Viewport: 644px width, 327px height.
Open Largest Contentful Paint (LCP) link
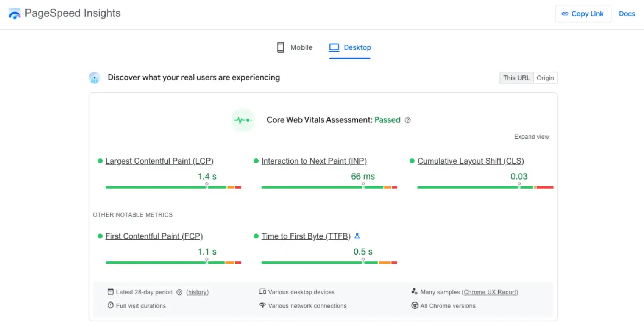pyautogui.click(x=159, y=161)
